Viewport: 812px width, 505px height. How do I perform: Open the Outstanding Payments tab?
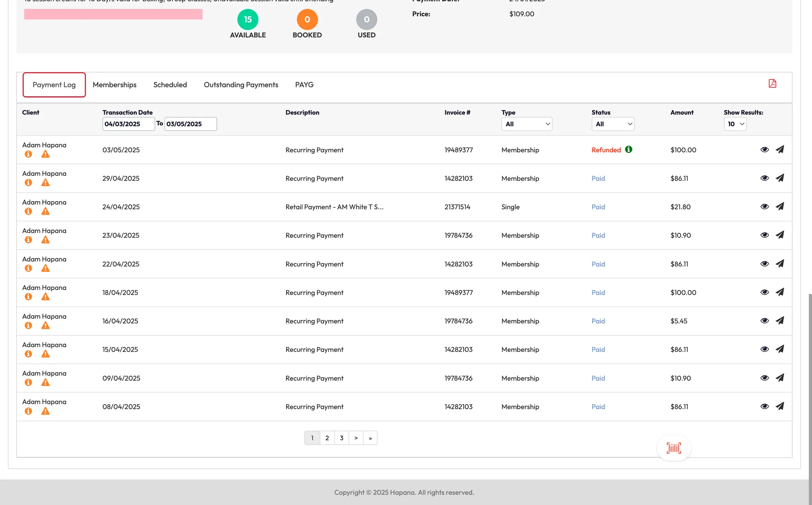241,85
